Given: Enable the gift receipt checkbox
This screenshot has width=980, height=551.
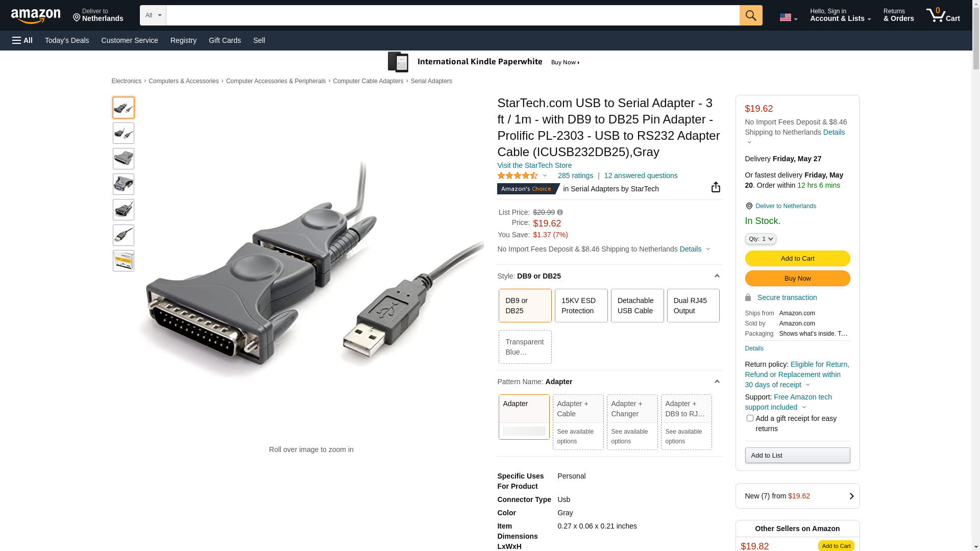Looking at the screenshot, I should [750, 418].
